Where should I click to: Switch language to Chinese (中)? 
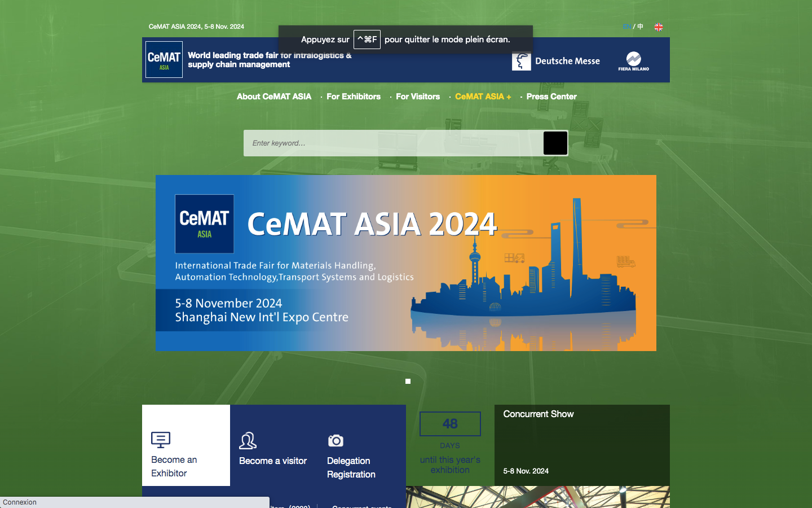pyautogui.click(x=641, y=27)
